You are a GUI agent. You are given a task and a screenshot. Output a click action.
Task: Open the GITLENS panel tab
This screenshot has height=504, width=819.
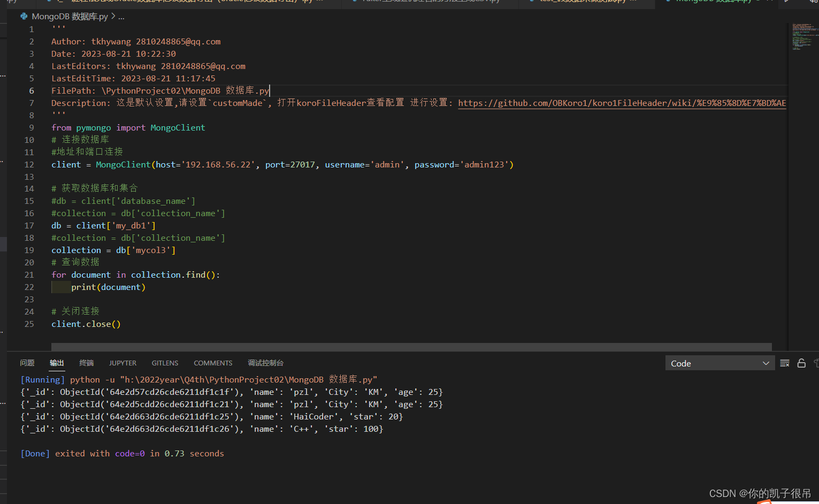[165, 363]
